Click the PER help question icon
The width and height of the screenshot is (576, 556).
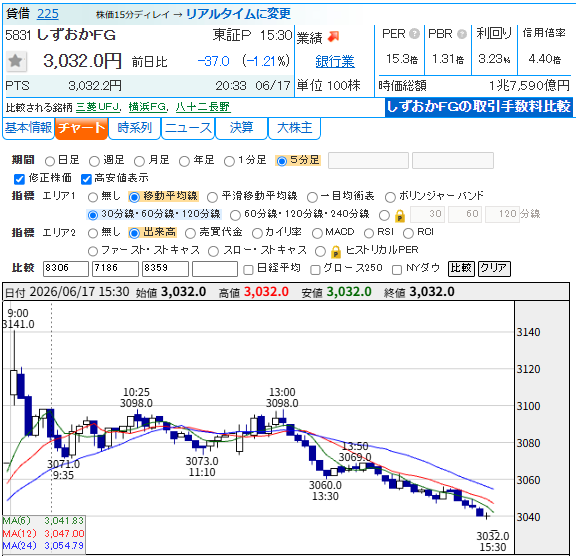click(414, 34)
